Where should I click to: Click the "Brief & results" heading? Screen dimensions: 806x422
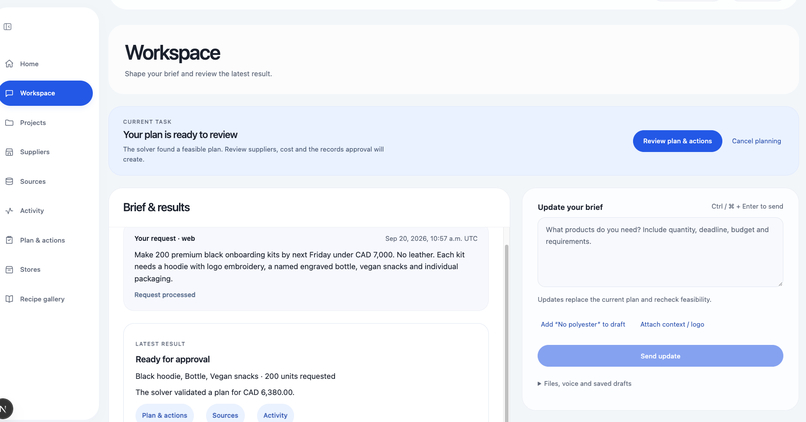pyautogui.click(x=156, y=207)
